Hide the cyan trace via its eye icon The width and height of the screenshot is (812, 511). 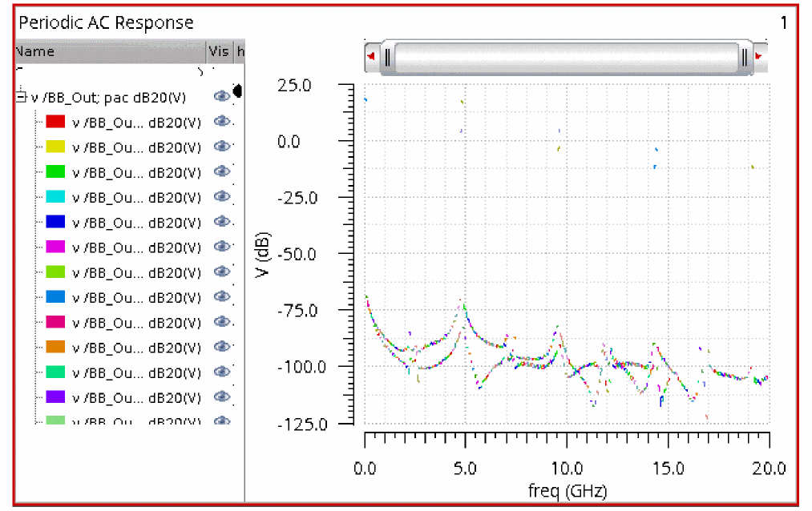[222, 196]
